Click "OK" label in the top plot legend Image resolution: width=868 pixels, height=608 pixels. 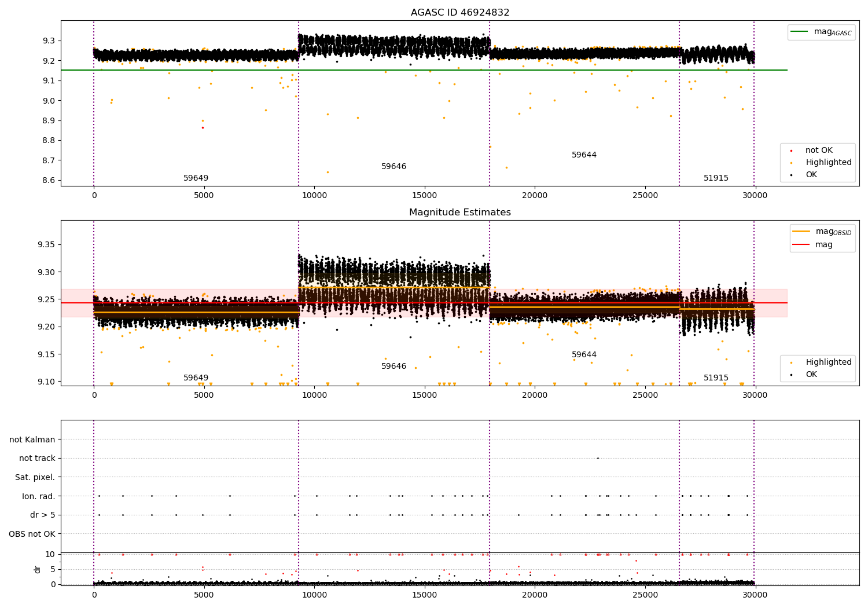click(x=811, y=175)
